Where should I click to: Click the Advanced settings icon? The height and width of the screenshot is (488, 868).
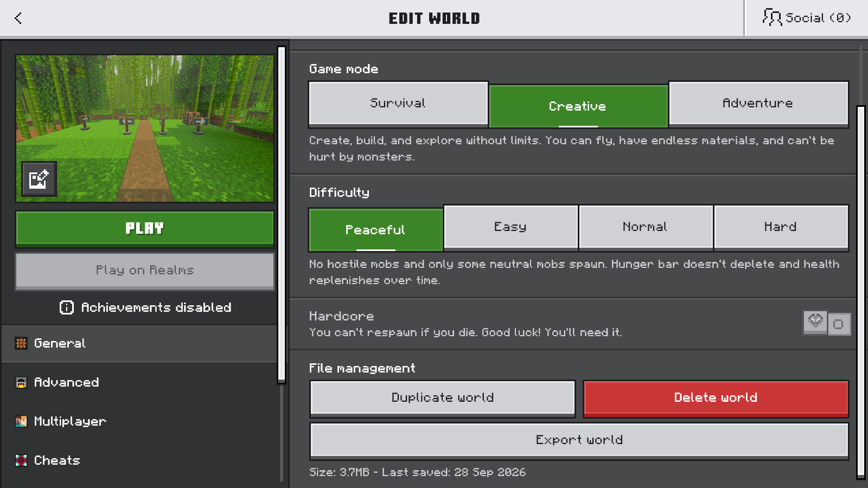21,382
